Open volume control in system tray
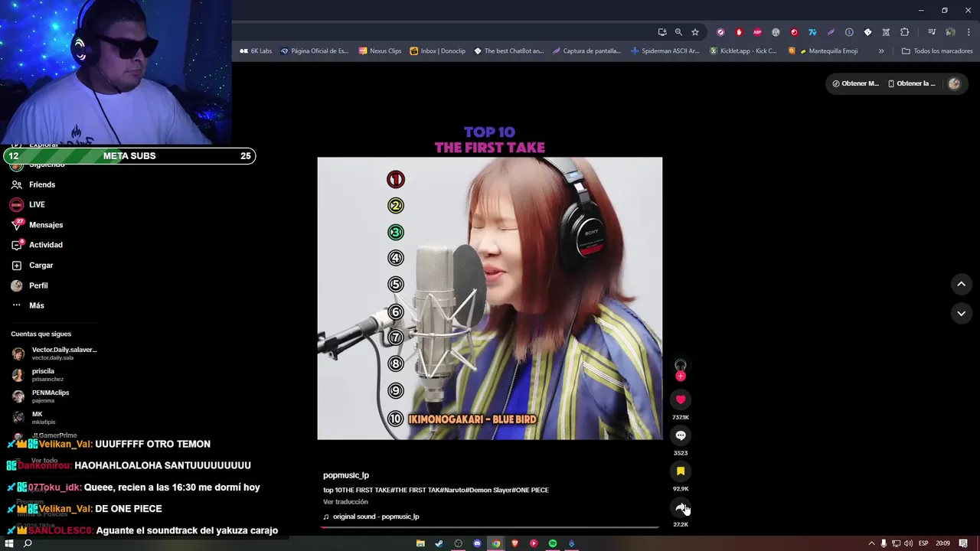The height and width of the screenshot is (551, 980). 907,543
